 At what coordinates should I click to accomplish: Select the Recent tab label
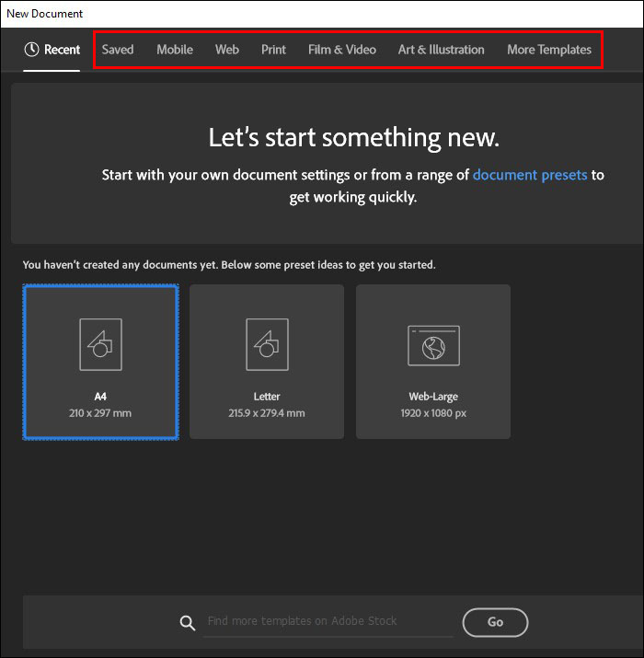tap(62, 50)
